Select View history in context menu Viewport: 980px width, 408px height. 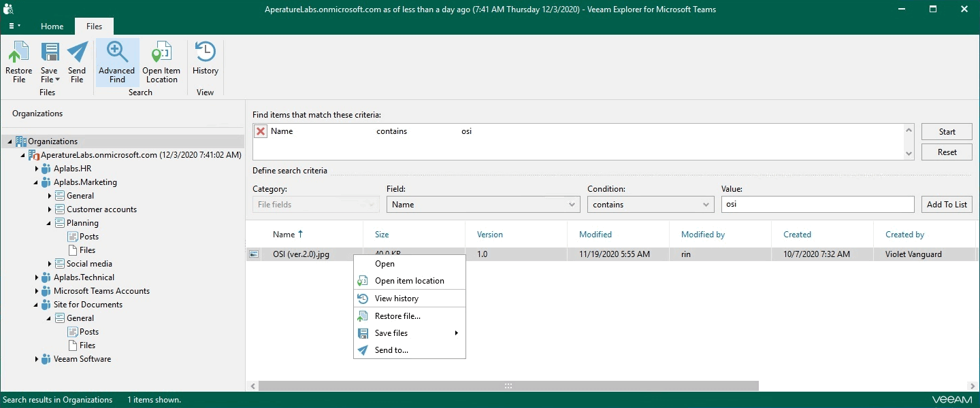coord(410,299)
